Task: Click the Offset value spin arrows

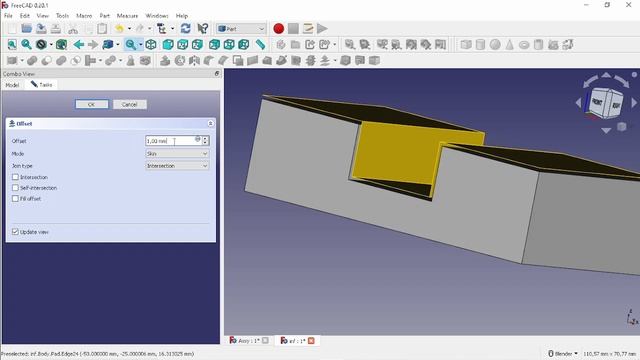Action: coord(205,140)
